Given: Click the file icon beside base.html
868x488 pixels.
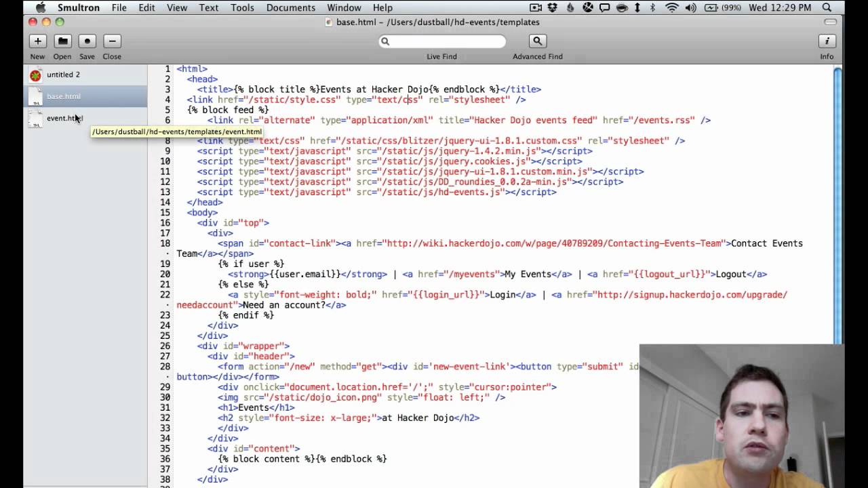Looking at the screenshot, I should coord(35,97).
